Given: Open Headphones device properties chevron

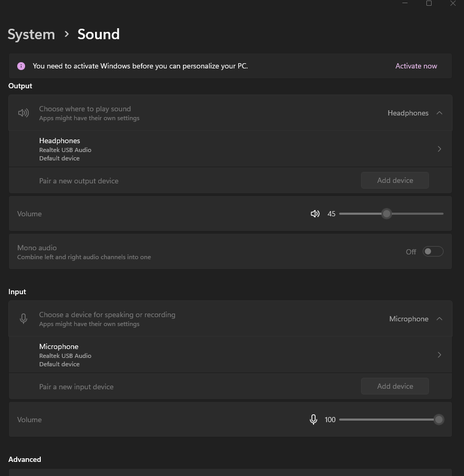Looking at the screenshot, I should [x=439, y=149].
